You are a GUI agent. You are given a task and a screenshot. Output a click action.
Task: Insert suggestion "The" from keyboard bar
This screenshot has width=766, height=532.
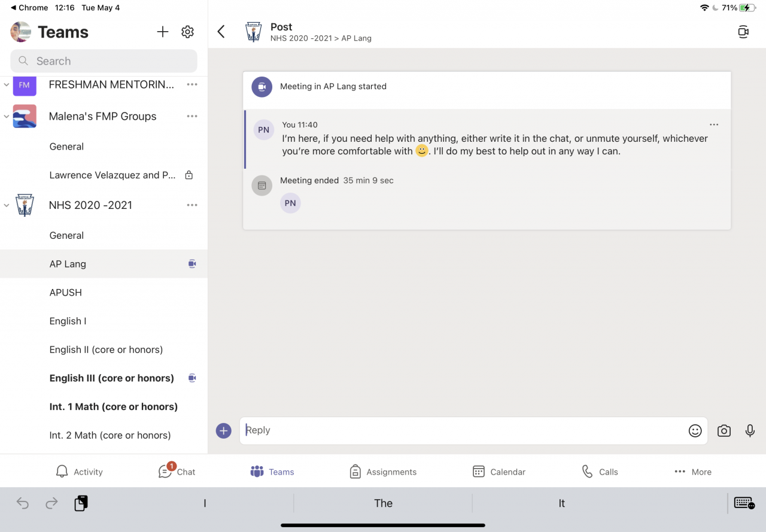pos(383,503)
